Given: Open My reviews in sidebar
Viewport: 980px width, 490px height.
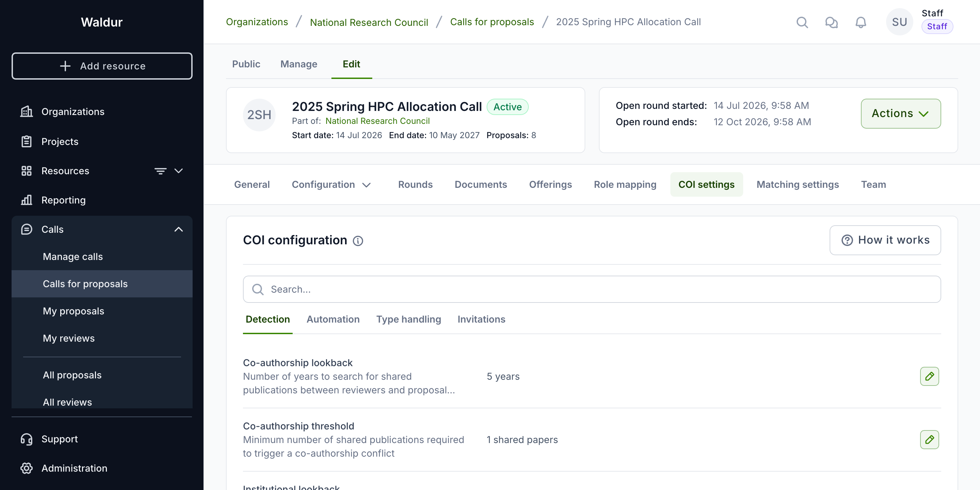Looking at the screenshot, I should coord(102,338).
